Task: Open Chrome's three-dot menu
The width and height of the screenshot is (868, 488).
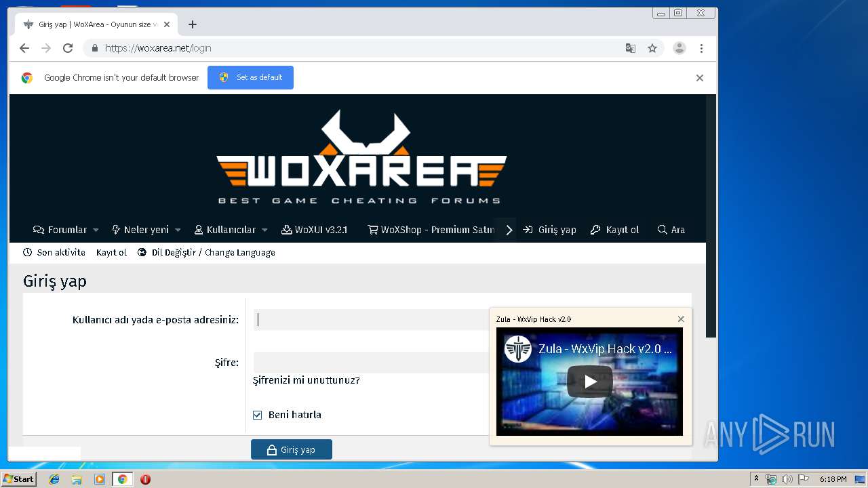Action: click(x=701, y=48)
